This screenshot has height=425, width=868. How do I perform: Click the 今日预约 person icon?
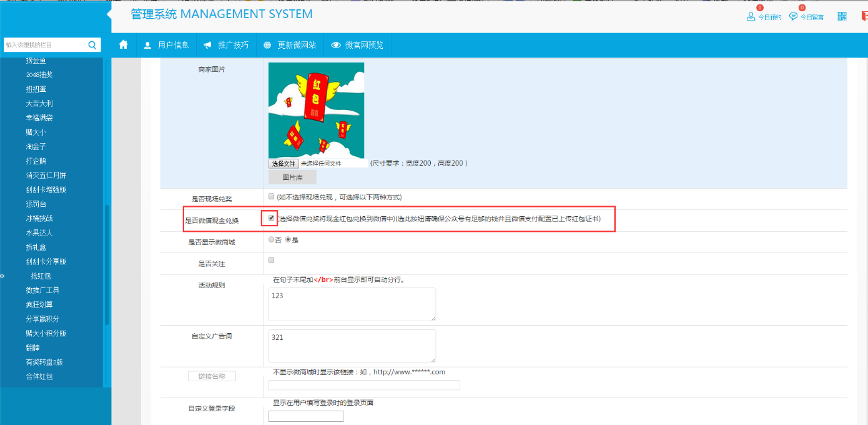(x=751, y=16)
